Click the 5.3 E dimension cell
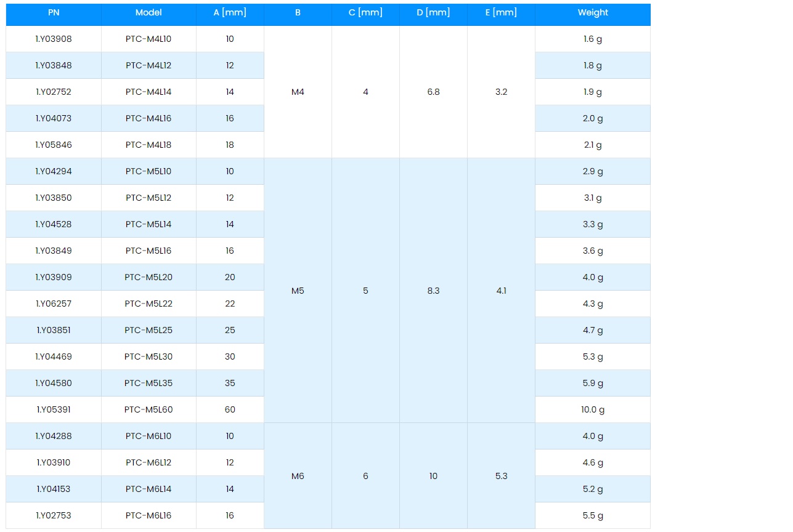Screen dimensions: 793x532 pos(501,476)
